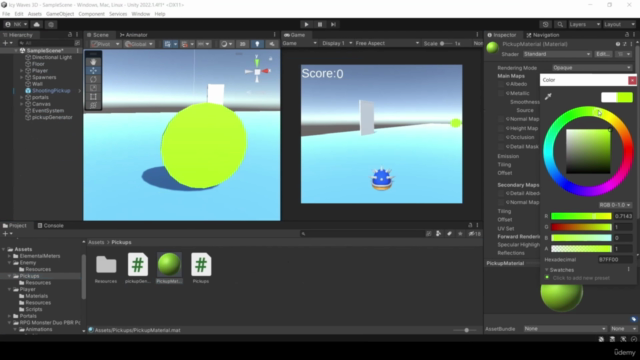Click the A alpha channel slider

(x=581, y=249)
